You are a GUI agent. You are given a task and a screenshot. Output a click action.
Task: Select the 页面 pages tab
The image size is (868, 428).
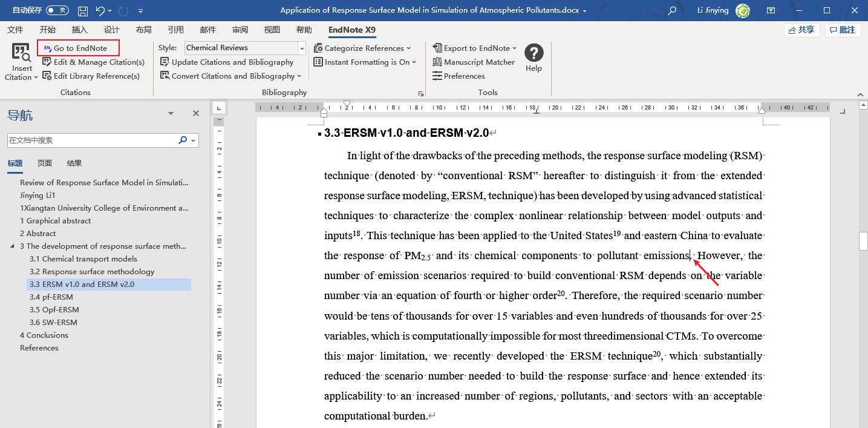[44, 163]
